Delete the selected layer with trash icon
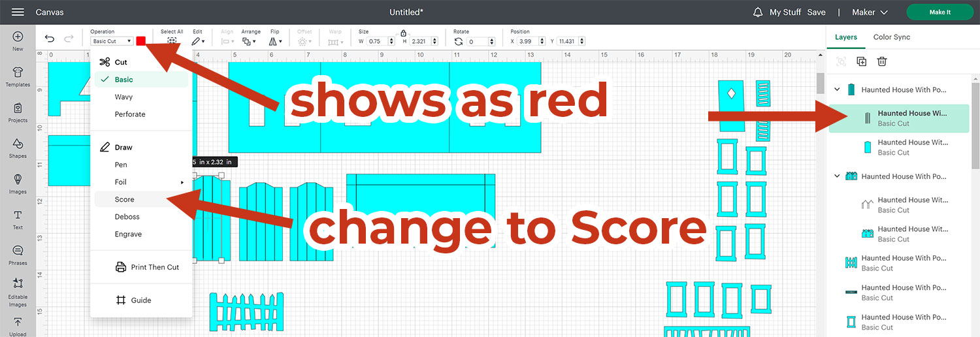The image size is (980, 337). tap(882, 61)
